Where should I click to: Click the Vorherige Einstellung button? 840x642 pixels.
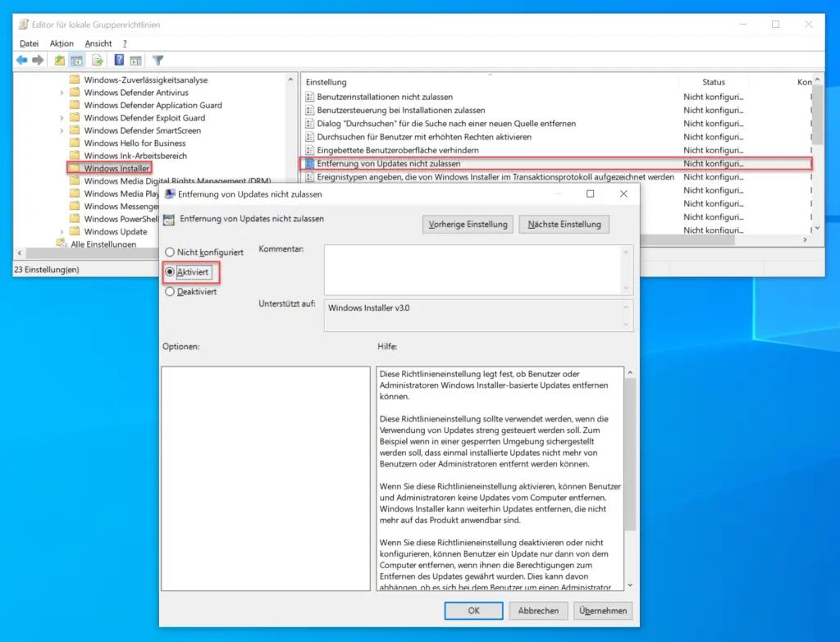coord(468,225)
